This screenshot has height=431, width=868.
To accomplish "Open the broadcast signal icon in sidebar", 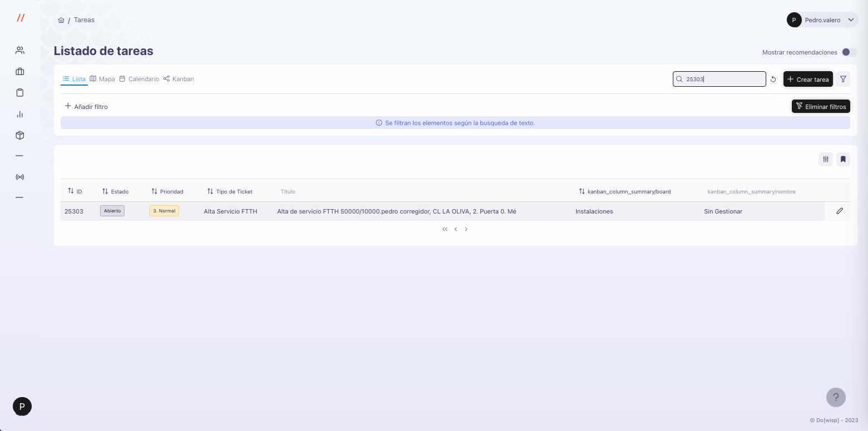I will tap(20, 177).
